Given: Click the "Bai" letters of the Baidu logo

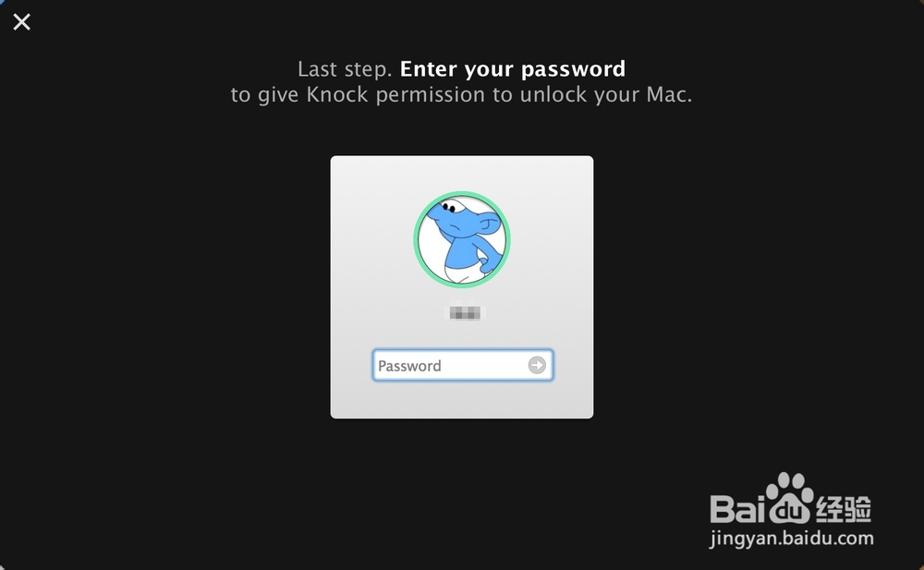Looking at the screenshot, I should click(x=737, y=509).
